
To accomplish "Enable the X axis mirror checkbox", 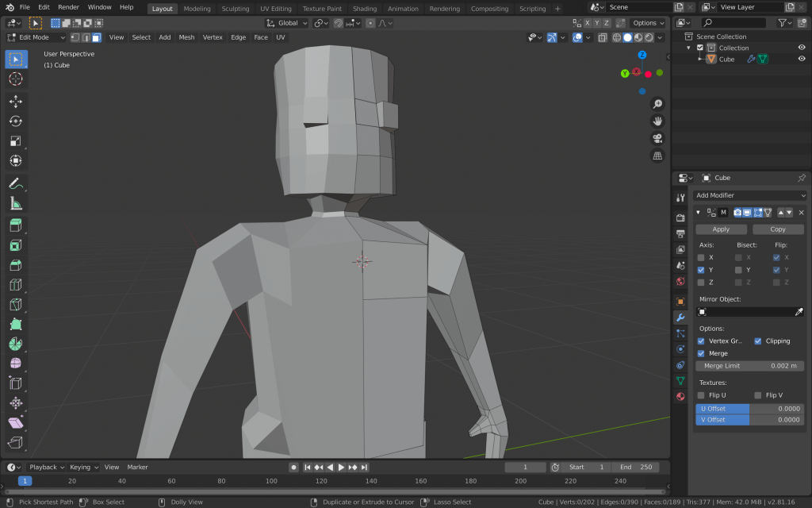I will [x=701, y=257].
